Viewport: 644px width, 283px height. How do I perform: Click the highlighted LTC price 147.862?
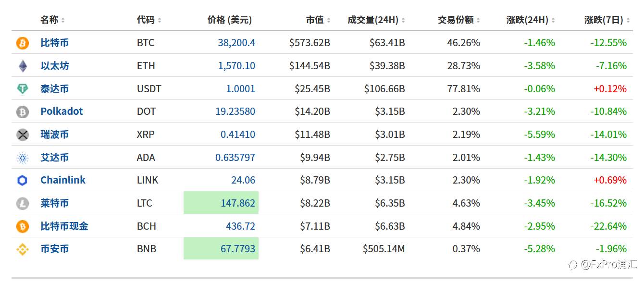tap(221, 203)
